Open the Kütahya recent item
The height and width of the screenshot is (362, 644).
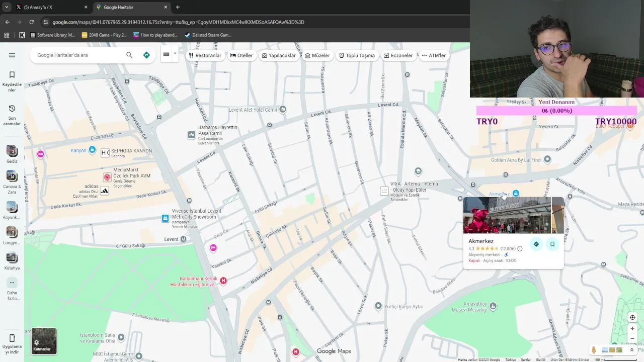click(12, 260)
